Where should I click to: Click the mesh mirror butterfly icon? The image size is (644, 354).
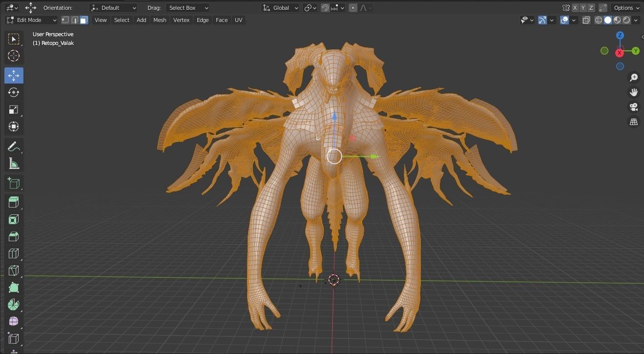[x=566, y=8]
